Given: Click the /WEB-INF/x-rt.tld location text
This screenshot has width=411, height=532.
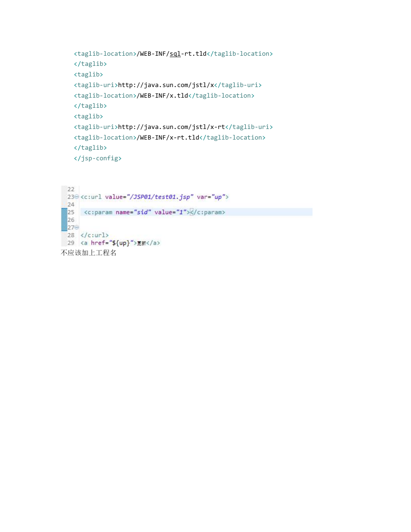Looking at the screenshot, I should (168, 137).
